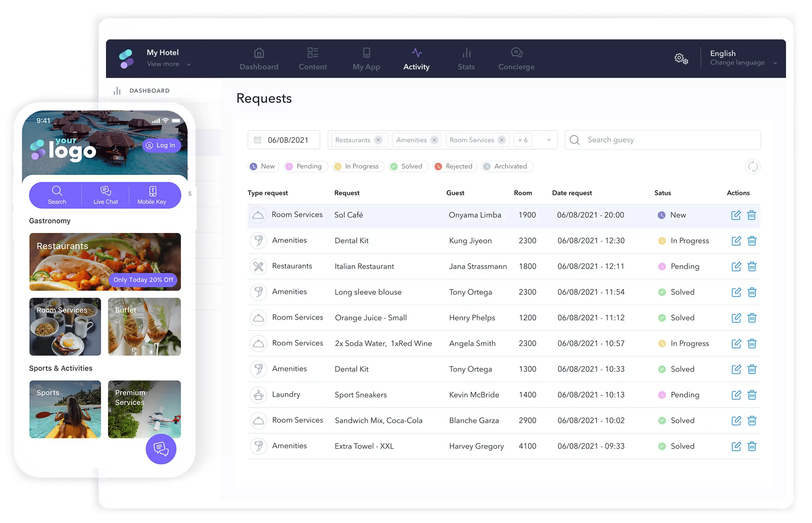Open the Dashboard tab

(259, 59)
